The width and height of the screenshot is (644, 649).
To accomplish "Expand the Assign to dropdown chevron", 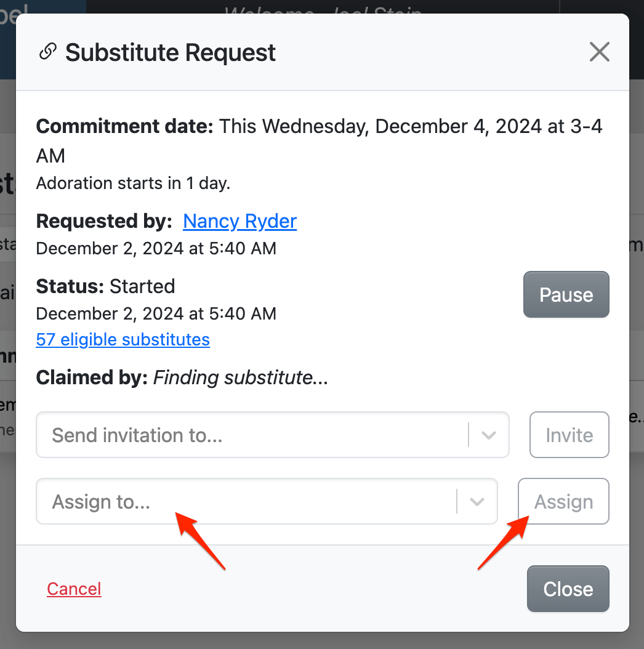I will pos(477,502).
